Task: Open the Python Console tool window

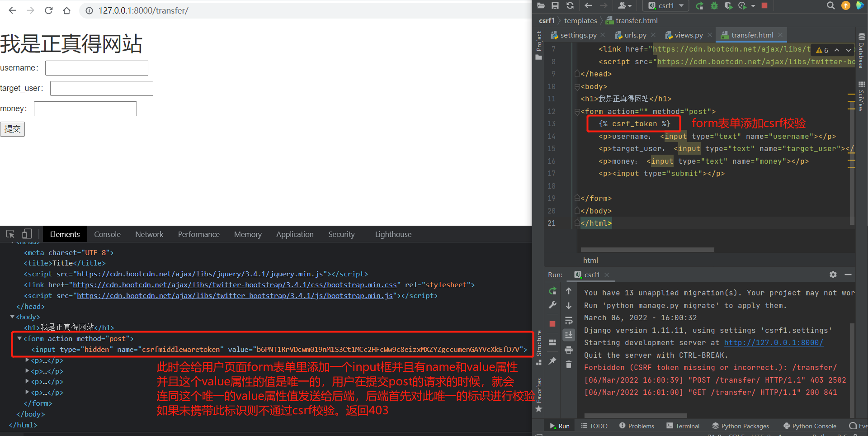Action: coord(810,426)
